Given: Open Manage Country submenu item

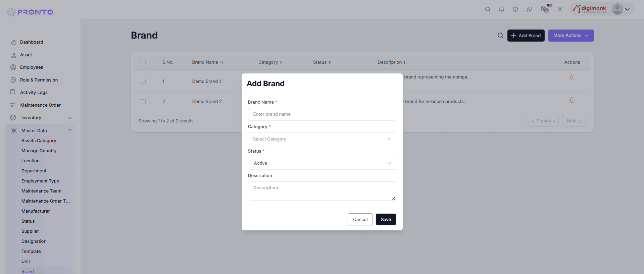Looking at the screenshot, I should (x=39, y=151).
